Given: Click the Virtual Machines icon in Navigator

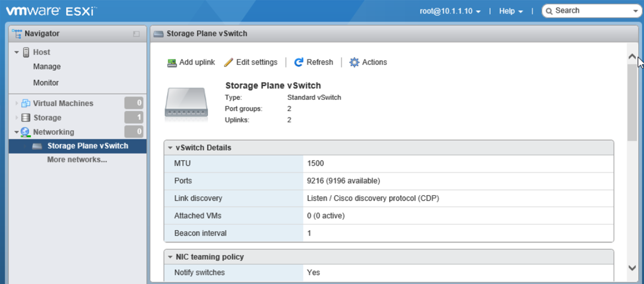Looking at the screenshot, I should tap(26, 103).
